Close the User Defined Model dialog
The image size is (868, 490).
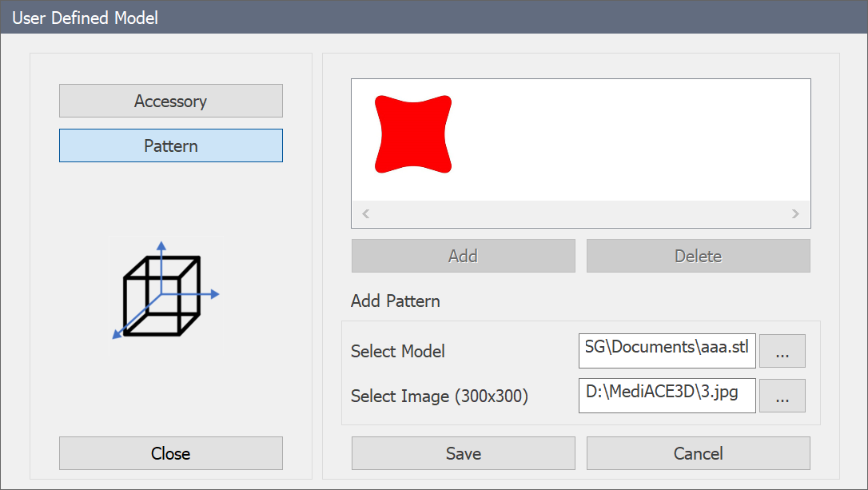click(x=170, y=453)
